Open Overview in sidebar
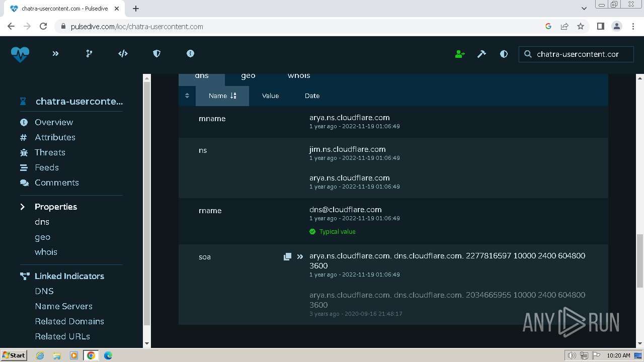The image size is (644, 362). pos(54,122)
